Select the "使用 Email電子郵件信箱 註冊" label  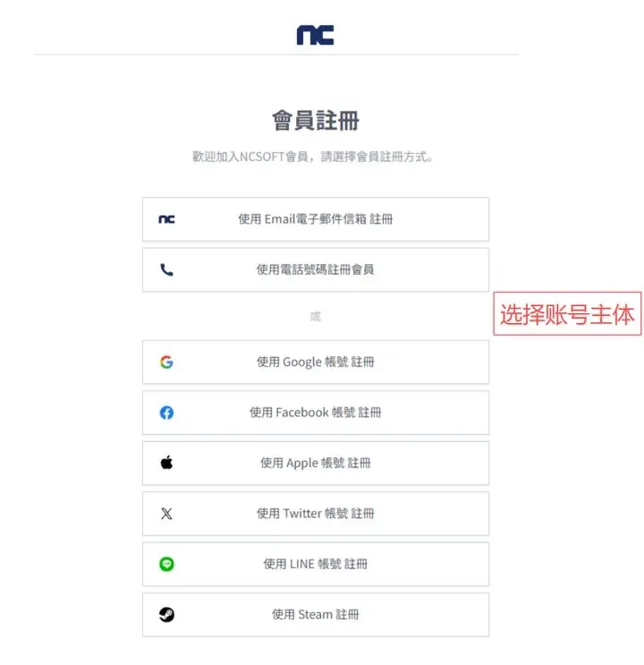(x=315, y=218)
